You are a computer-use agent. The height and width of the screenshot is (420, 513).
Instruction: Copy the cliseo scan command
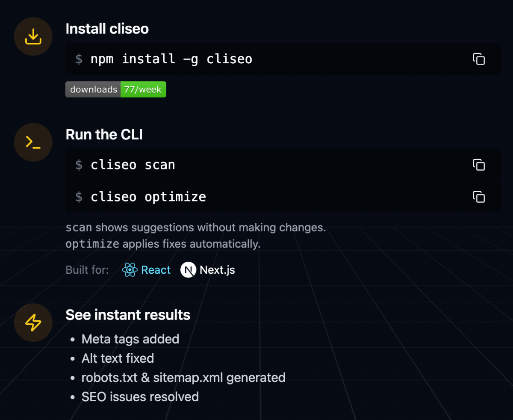coord(479,165)
